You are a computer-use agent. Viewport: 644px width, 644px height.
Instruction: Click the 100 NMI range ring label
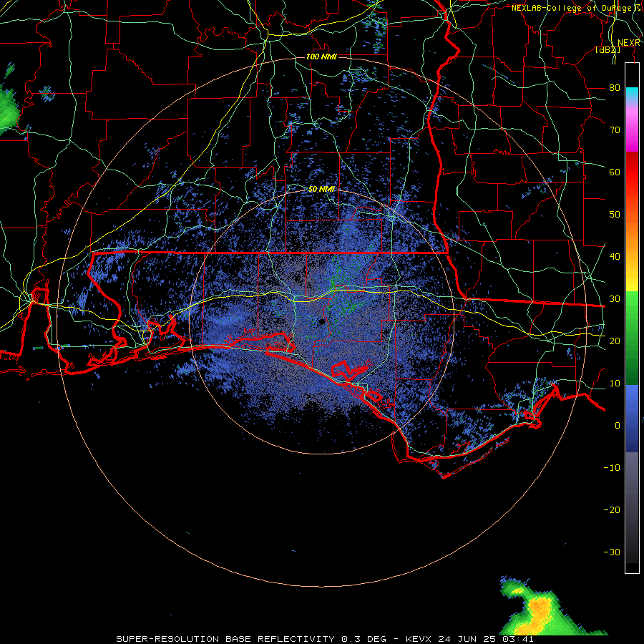coord(321,57)
